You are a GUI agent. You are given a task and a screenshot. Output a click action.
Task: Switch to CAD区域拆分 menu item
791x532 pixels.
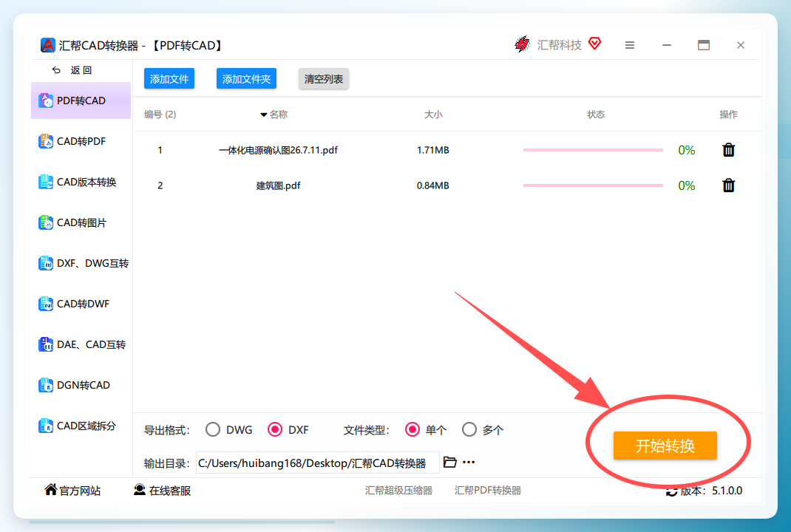tap(81, 426)
